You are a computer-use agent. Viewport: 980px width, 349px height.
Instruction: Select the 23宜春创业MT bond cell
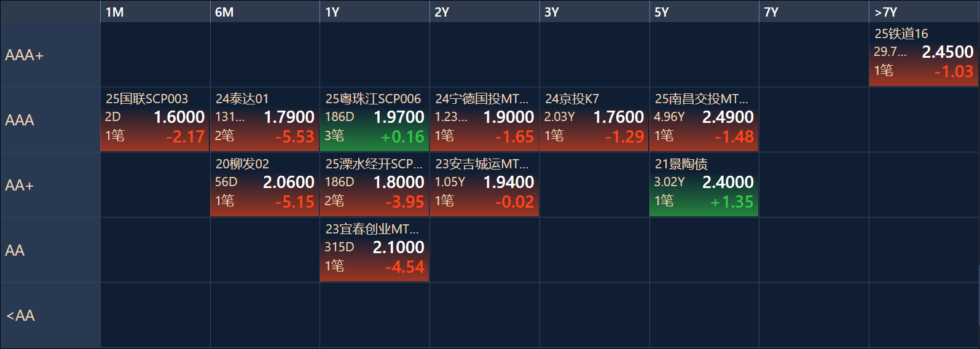pyautogui.click(x=374, y=249)
